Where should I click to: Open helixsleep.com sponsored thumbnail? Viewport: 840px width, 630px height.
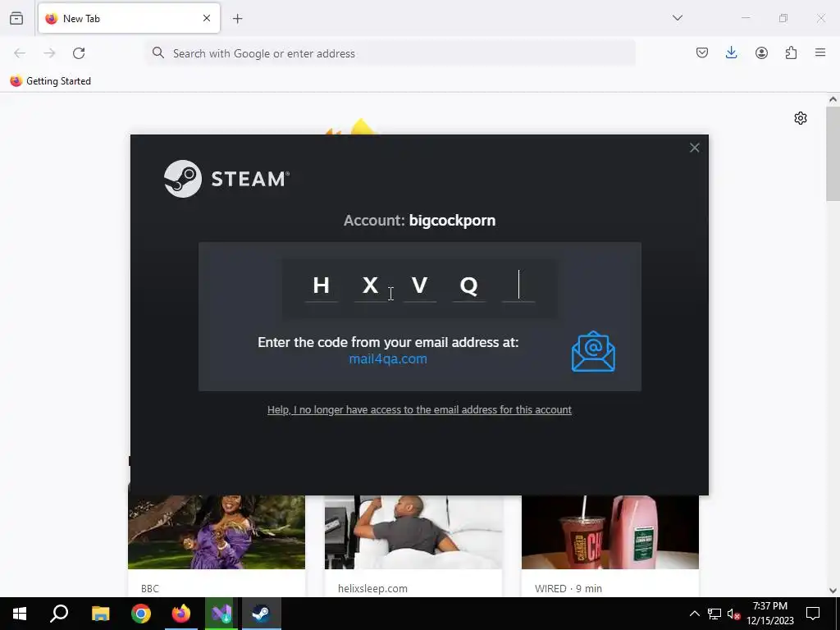[x=413, y=532]
